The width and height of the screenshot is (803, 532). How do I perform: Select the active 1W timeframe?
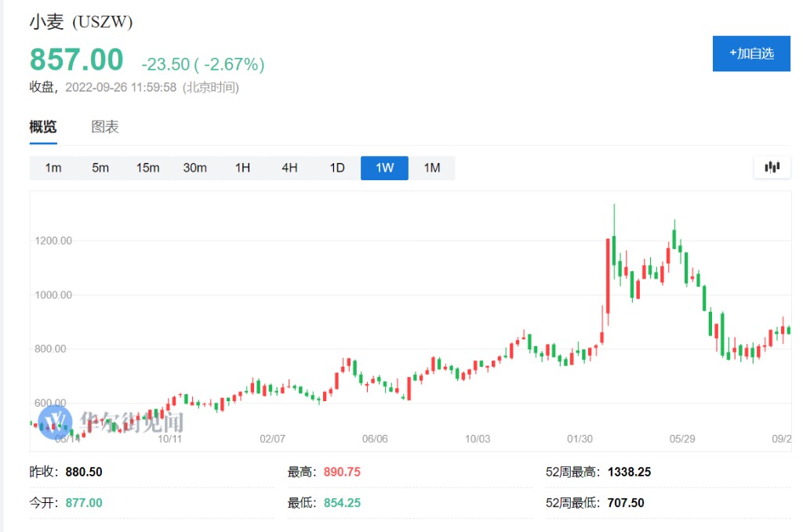(384, 168)
